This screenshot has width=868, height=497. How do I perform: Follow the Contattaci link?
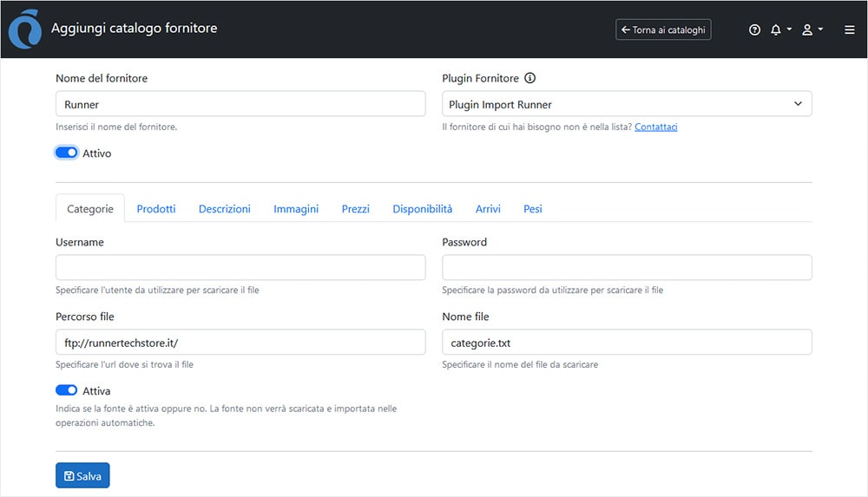[x=655, y=127]
